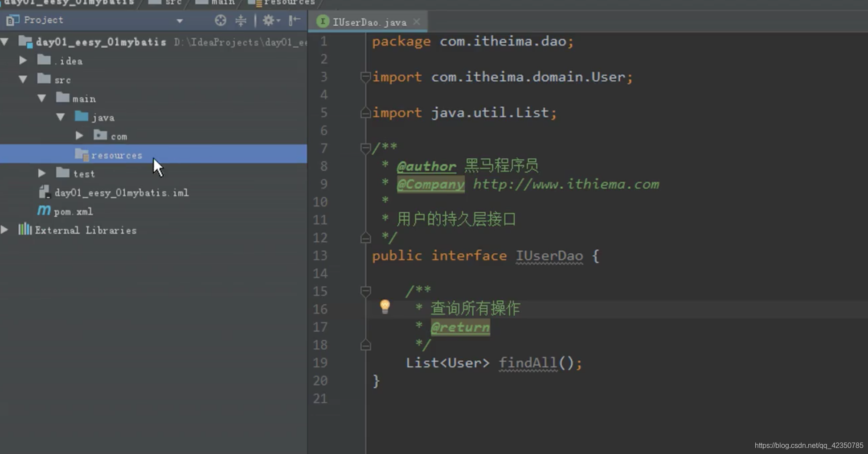Hide the Project tool window

(x=295, y=20)
